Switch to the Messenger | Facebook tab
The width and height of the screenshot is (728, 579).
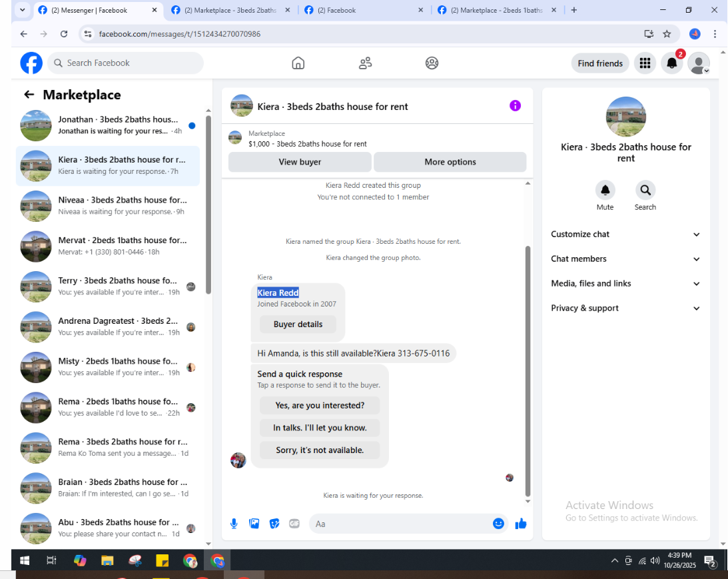[x=97, y=10]
